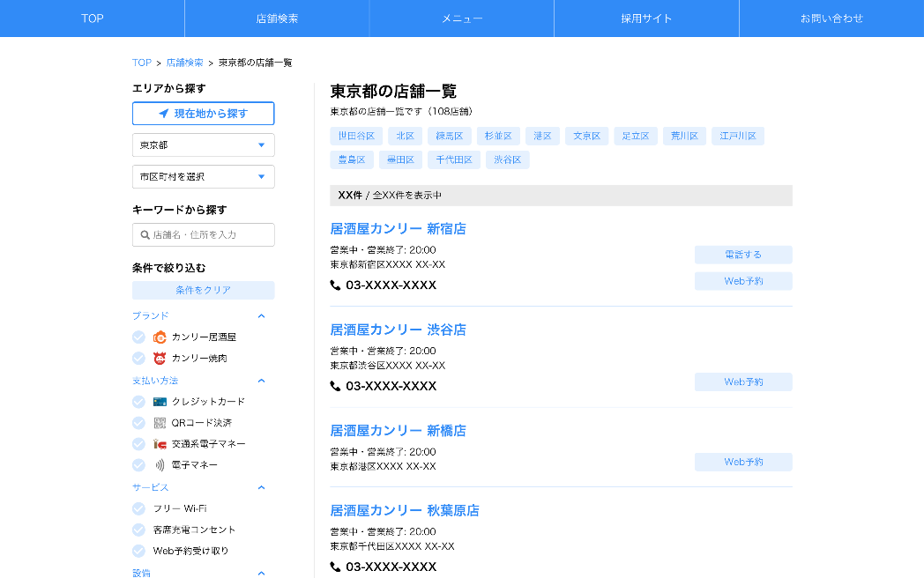Image resolution: width=924 pixels, height=578 pixels.
Task: Go to お問い合わせ in the top navigation
Action: [831, 19]
